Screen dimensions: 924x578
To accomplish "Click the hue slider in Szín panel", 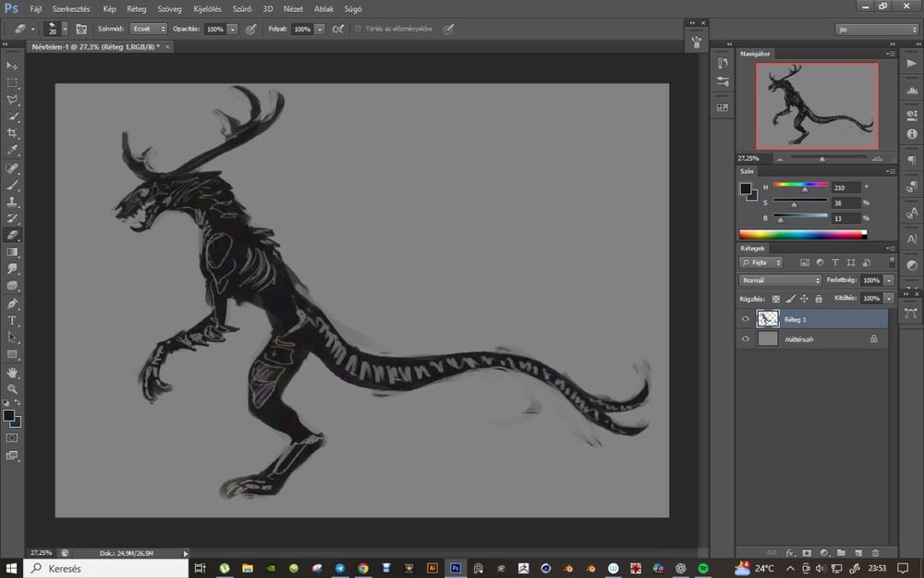I will click(x=800, y=186).
